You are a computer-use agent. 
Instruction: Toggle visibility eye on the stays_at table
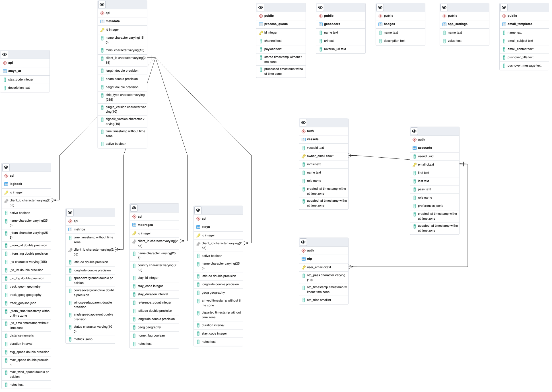click(5, 54)
